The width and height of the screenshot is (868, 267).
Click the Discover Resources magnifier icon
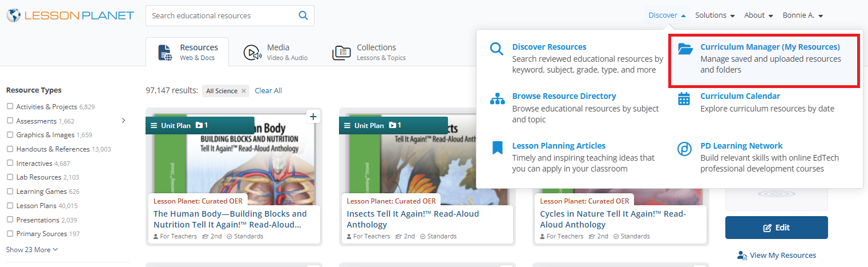click(x=497, y=49)
